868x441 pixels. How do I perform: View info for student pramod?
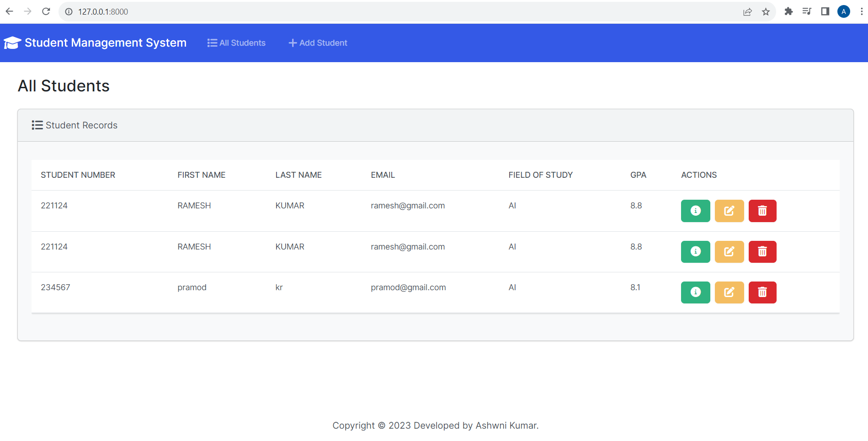coord(695,292)
